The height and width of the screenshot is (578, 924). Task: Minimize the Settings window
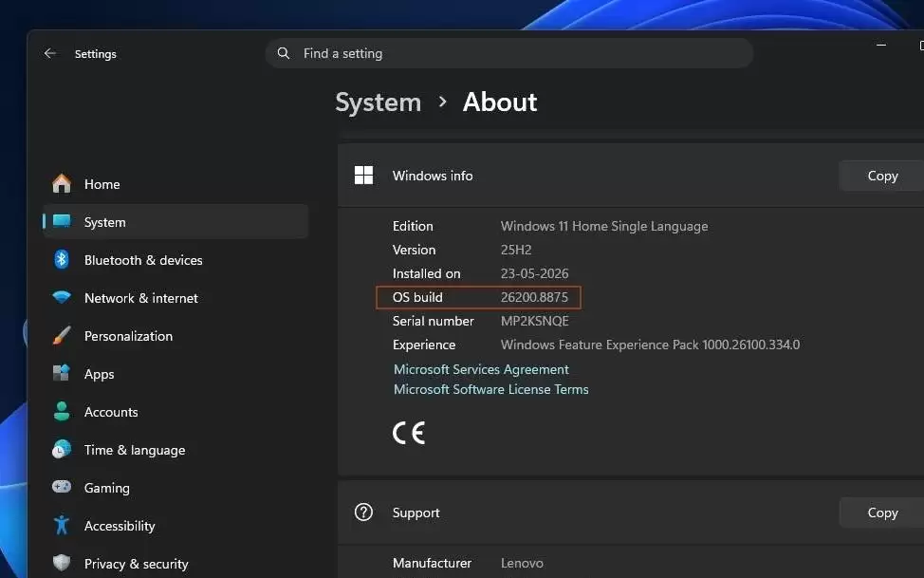[881, 45]
